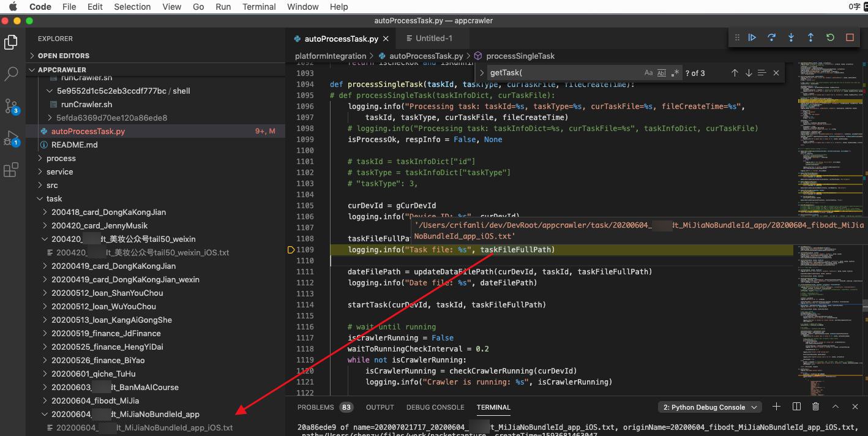The width and height of the screenshot is (868, 436).
Task: Close the autoProcessTask.py editor tab
Action: pyautogui.click(x=386, y=38)
